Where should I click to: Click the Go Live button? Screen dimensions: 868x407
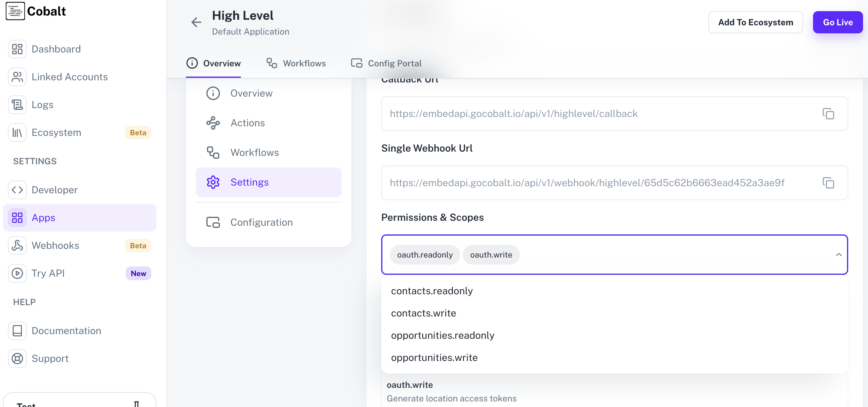838,22
